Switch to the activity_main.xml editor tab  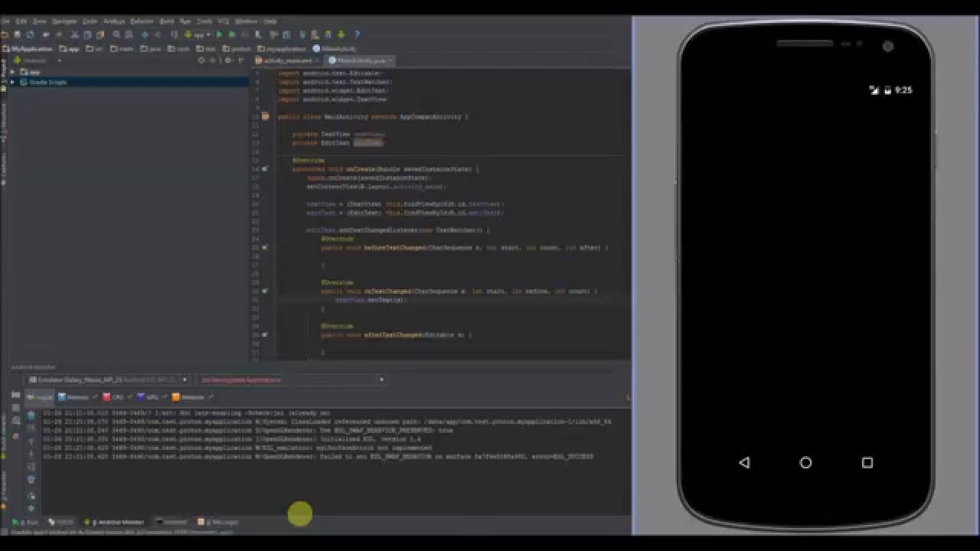tap(284, 60)
